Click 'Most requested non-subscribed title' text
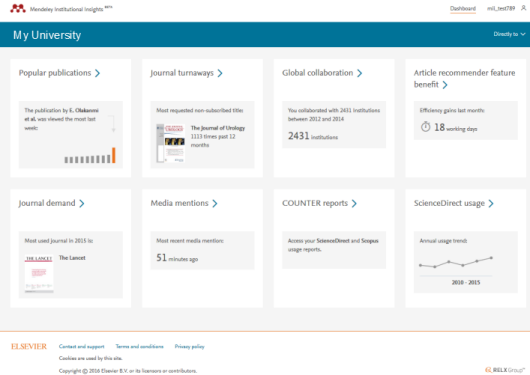The height and width of the screenshot is (375, 530). tap(199, 110)
